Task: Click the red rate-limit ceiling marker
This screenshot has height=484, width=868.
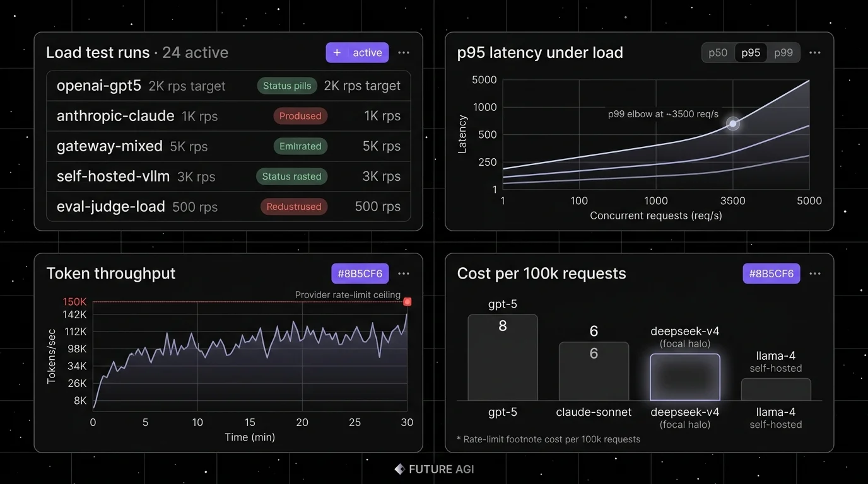Action: tap(408, 302)
